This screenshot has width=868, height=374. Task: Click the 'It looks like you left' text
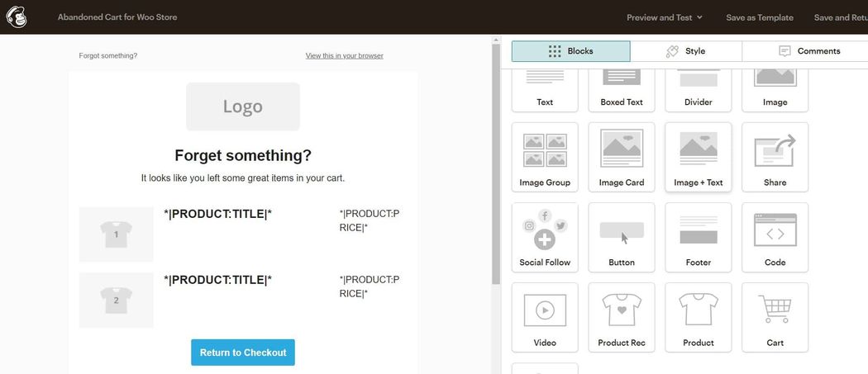click(x=243, y=178)
